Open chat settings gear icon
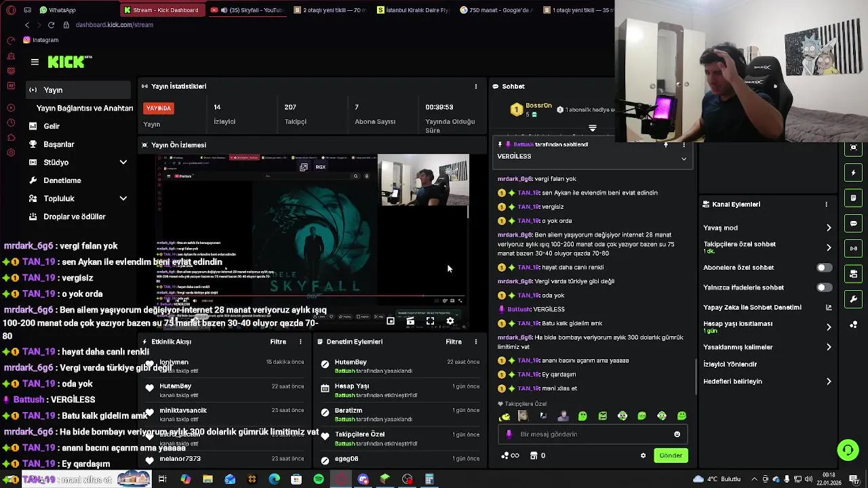 click(x=643, y=455)
